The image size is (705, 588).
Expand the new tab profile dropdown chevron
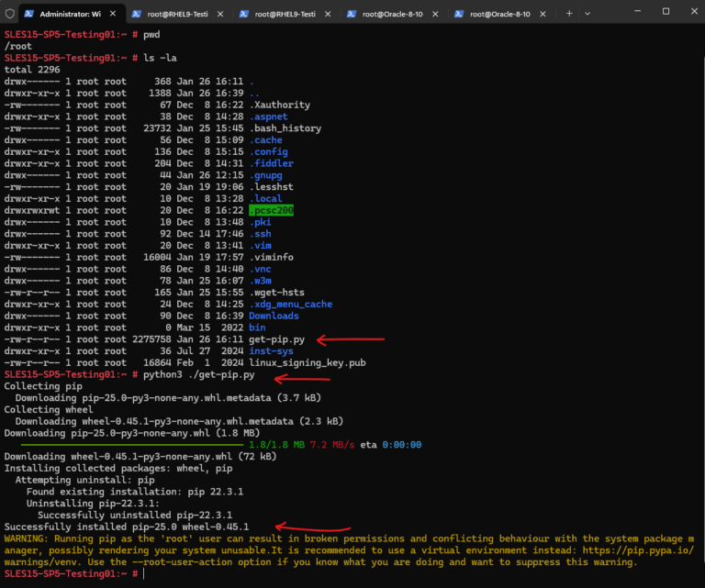click(x=587, y=14)
